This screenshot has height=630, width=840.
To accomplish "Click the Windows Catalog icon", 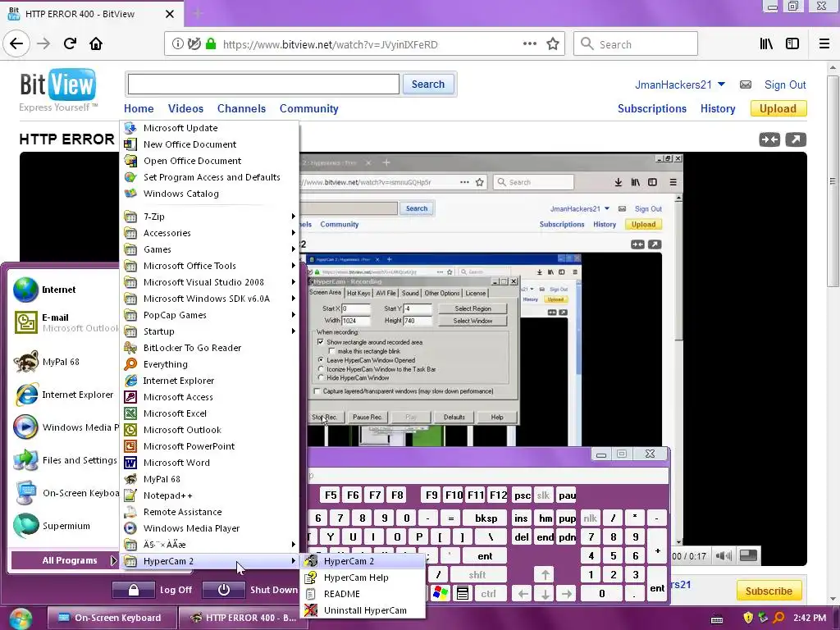I will pos(130,194).
